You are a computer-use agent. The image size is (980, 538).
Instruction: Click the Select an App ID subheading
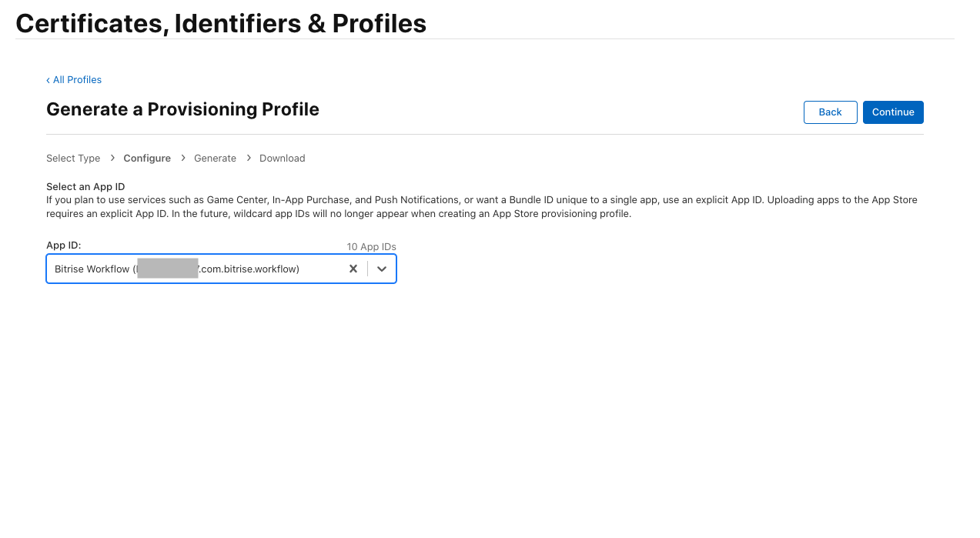point(85,187)
